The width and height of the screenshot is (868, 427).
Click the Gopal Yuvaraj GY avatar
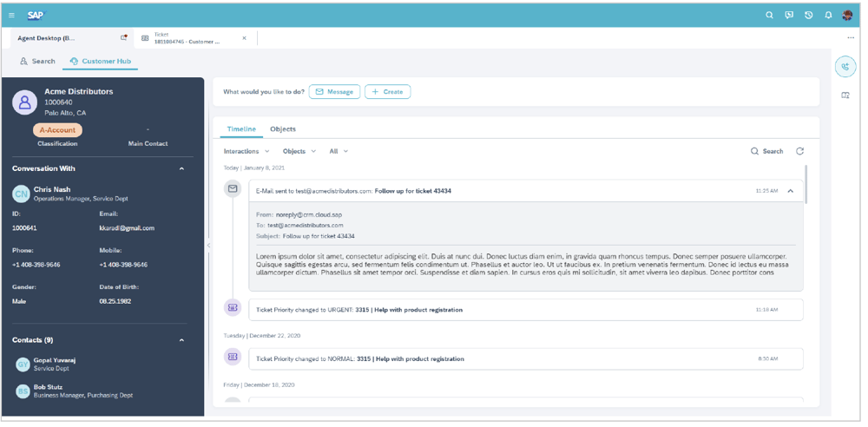[23, 364]
